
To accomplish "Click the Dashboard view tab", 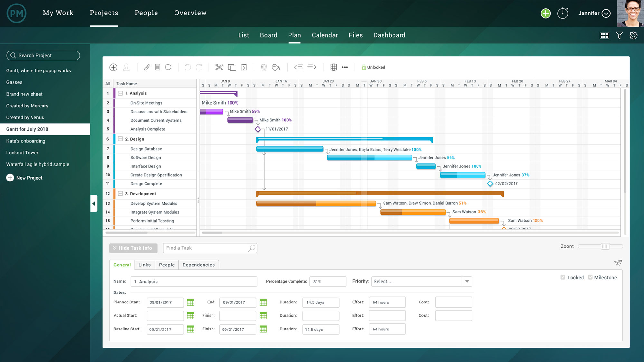I will tap(389, 35).
